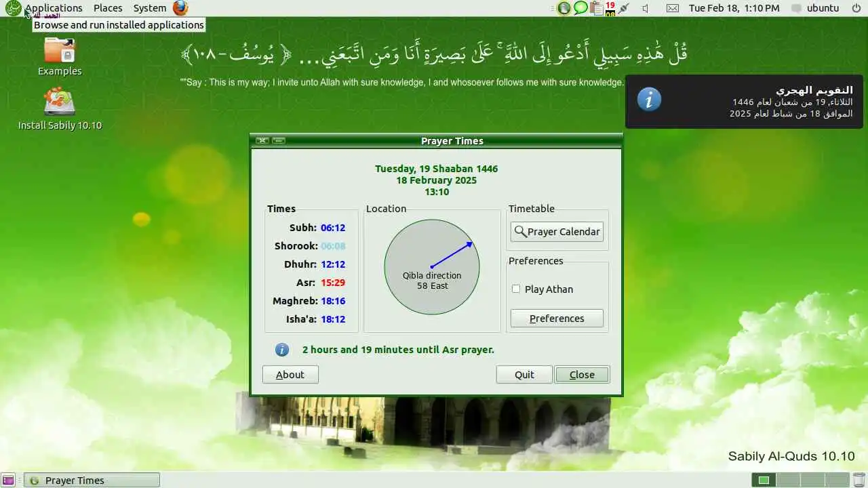
Task: Open the clock showing Tue Feb 18
Action: click(x=734, y=8)
